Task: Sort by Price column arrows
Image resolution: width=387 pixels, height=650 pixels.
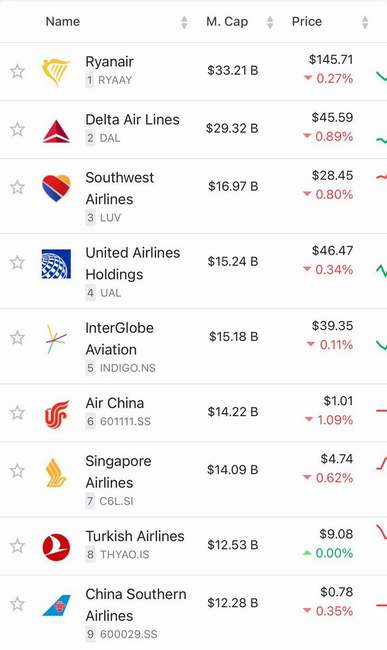Action: (x=365, y=22)
